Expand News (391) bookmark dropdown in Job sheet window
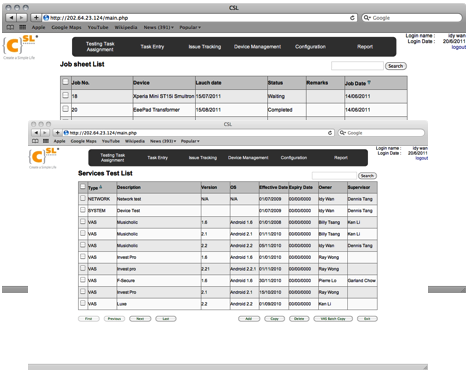This screenshot has width=468, height=373. [x=159, y=27]
